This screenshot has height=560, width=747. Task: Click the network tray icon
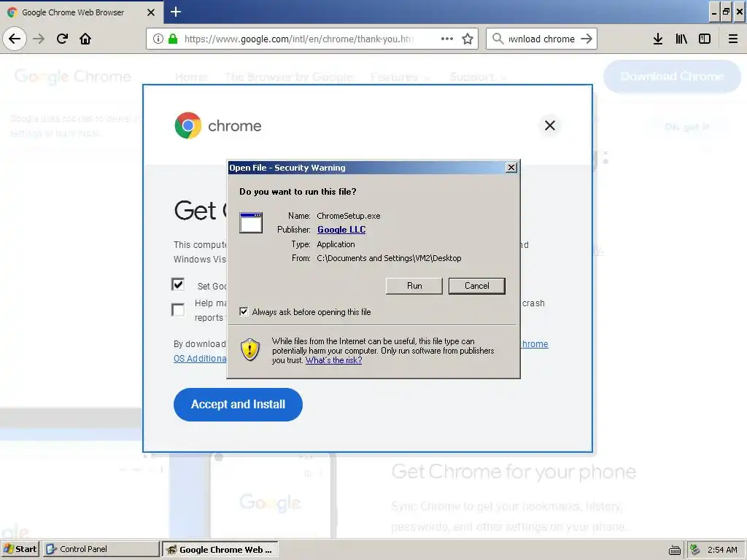coord(695,550)
